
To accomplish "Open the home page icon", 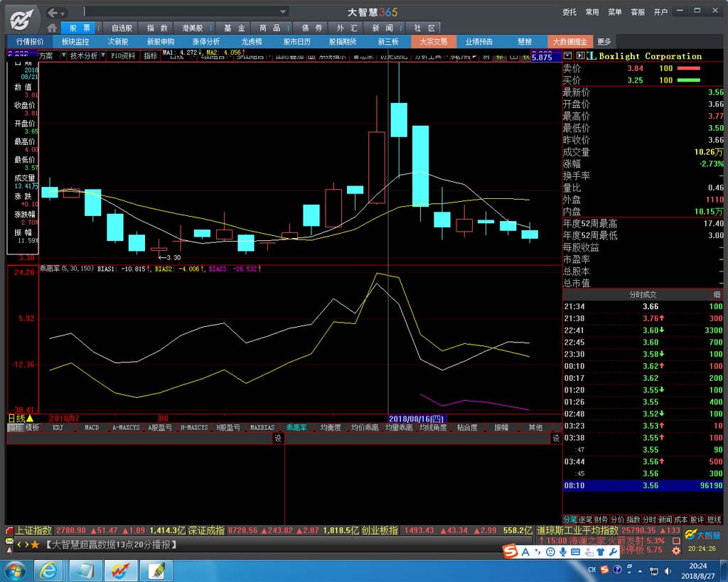I will pos(52,28).
